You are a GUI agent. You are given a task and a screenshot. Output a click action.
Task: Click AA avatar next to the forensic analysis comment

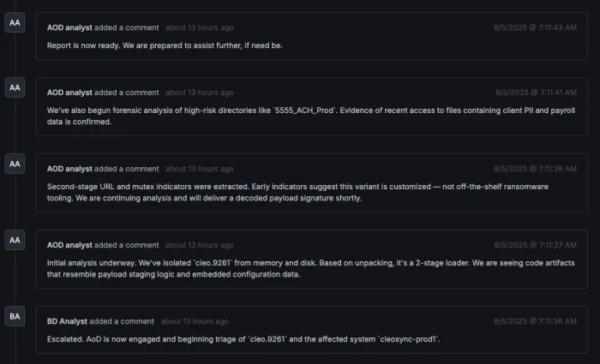tap(15, 87)
